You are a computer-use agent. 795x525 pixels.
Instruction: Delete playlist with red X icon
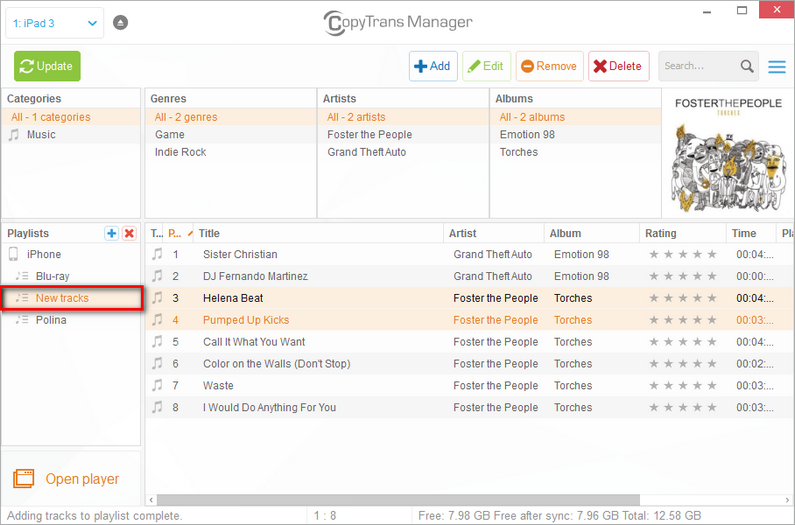click(x=129, y=233)
